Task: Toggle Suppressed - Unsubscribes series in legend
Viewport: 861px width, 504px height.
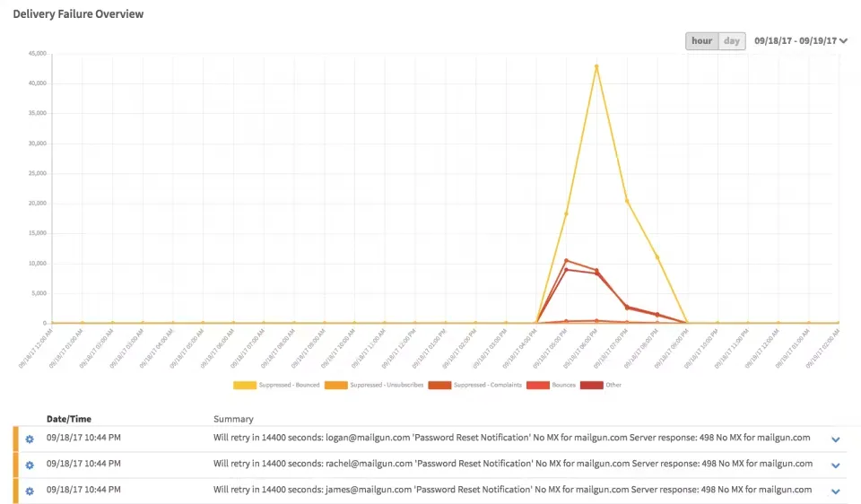Action: pyautogui.click(x=336, y=385)
